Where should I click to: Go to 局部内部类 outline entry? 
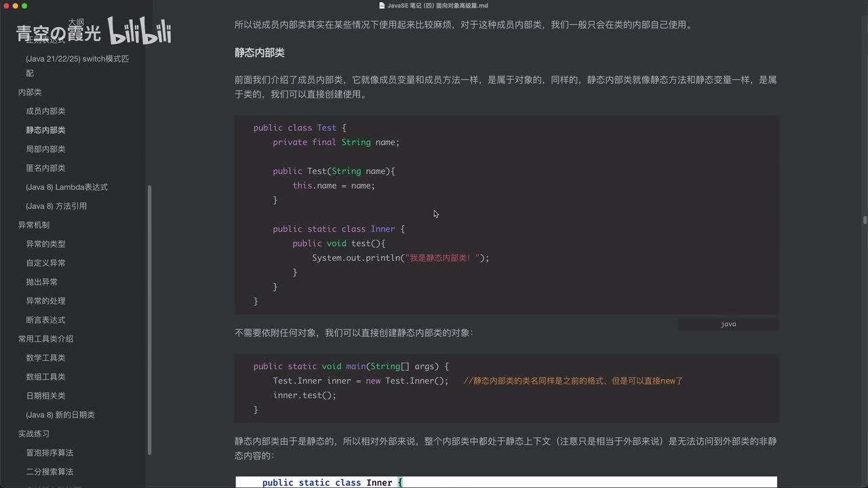tap(45, 149)
